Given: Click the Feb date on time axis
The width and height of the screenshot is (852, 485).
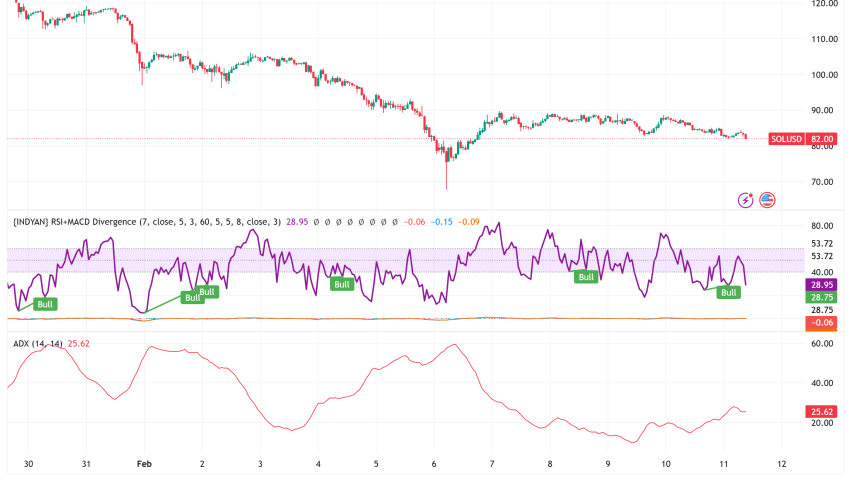Looking at the screenshot, I should pos(144,465).
